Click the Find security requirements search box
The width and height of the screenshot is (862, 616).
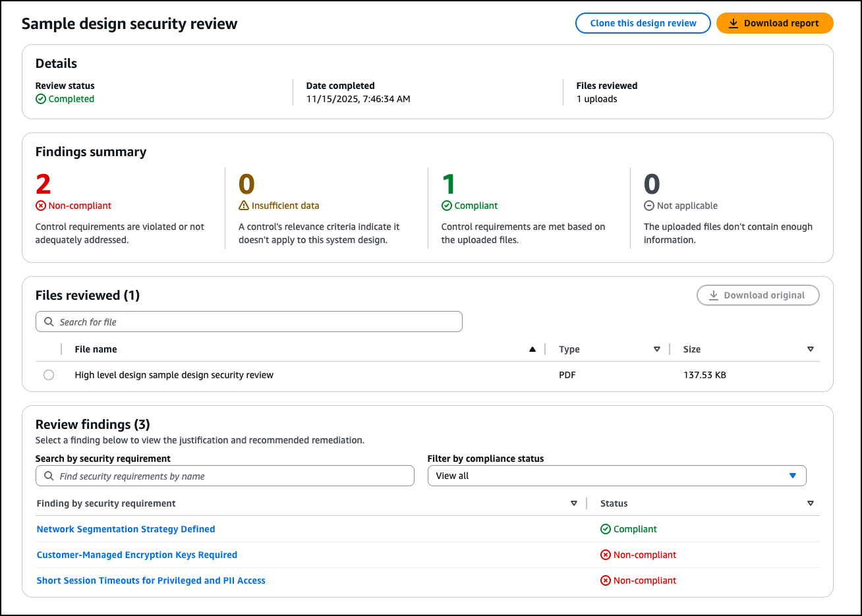click(x=225, y=476)
